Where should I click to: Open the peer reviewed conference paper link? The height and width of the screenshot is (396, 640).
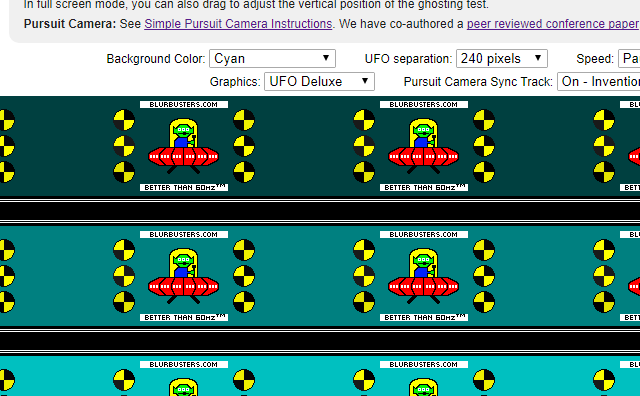click(x=553, y=24)
